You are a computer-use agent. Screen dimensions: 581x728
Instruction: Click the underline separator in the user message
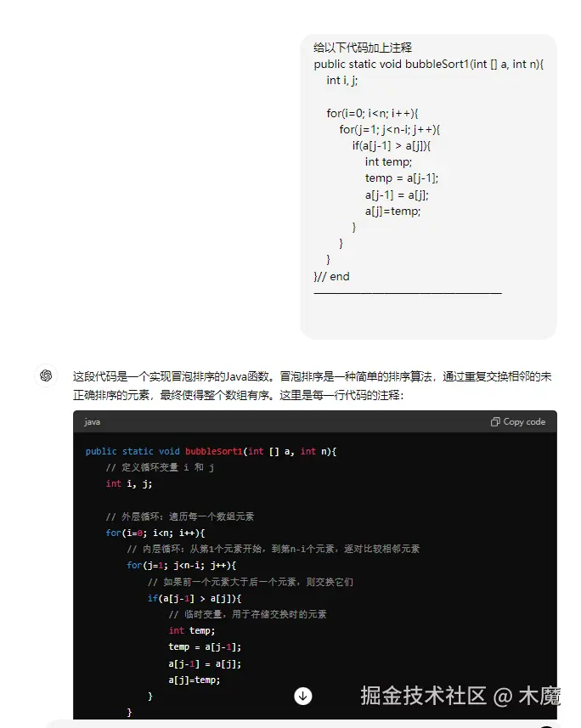point(408,293)
